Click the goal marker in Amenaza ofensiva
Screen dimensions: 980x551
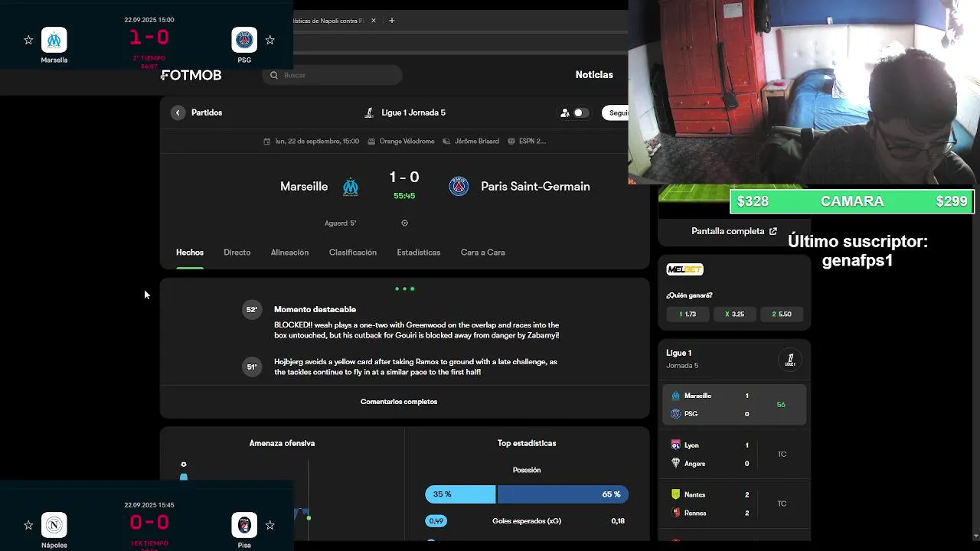pyautogui.click(x=184, y=465)
